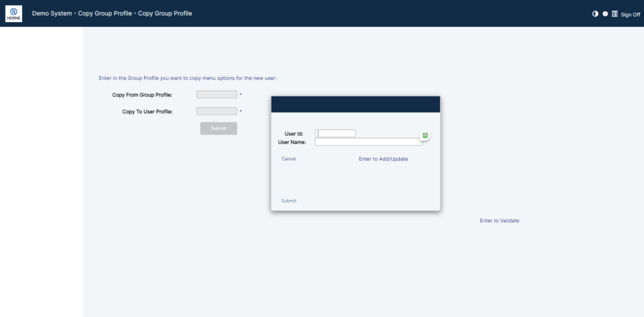Click the 'Enter in the Group Profile' instruction text

(x=187, y=78)
